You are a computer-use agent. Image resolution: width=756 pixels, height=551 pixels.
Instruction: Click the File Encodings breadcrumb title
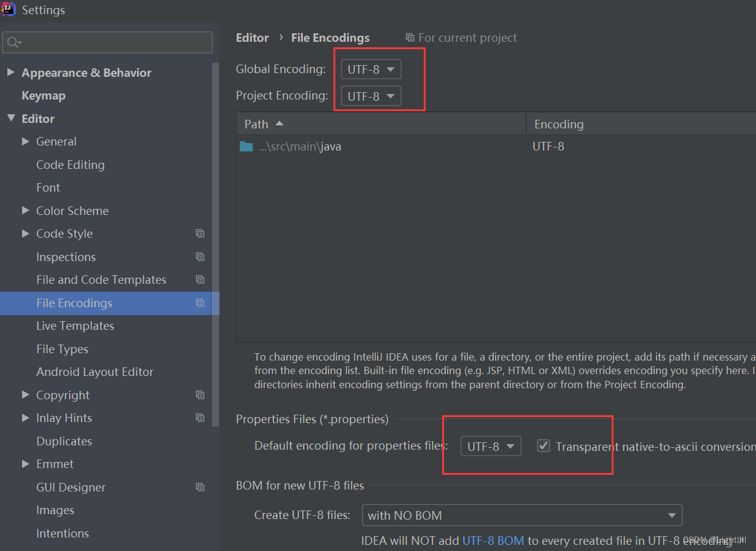[330, 38]
